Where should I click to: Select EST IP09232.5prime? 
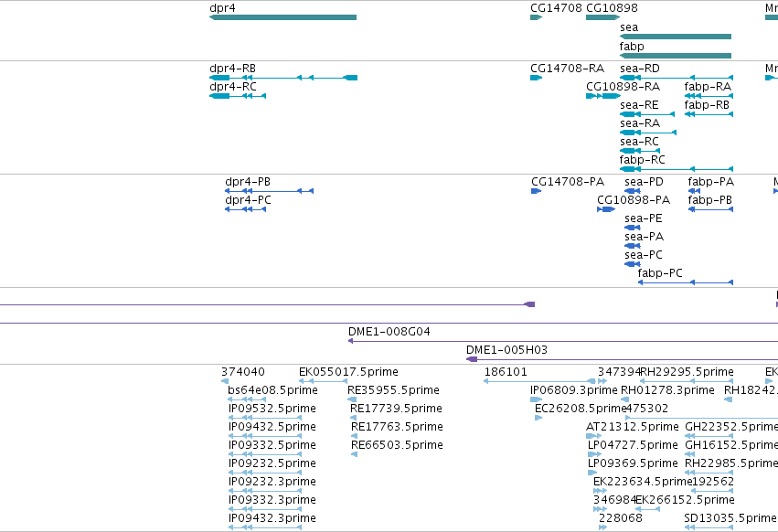[265, 473]
